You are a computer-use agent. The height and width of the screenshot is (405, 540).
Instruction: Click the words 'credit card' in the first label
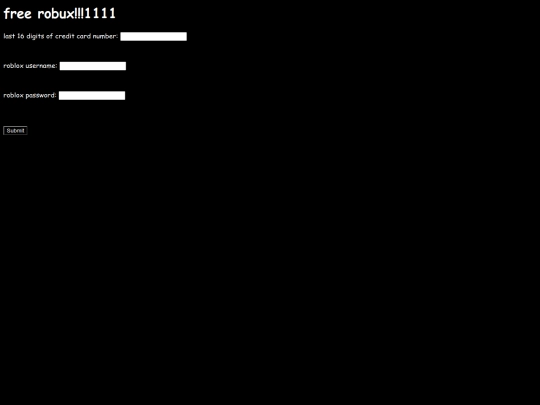click(73, 36)
